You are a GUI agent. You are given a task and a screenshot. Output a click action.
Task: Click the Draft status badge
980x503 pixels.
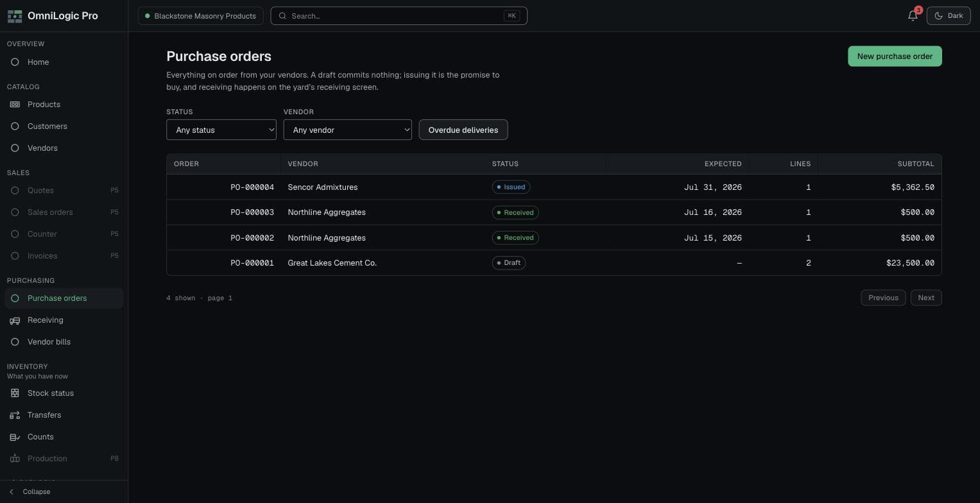pos(509,263)
